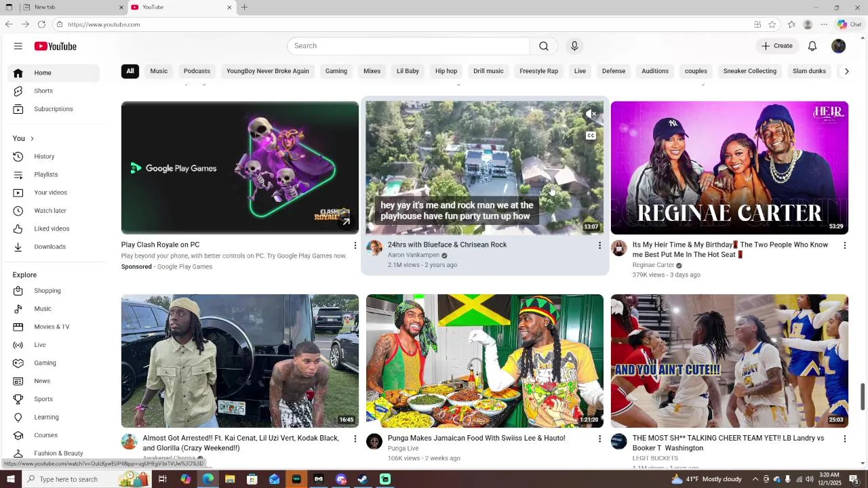Viewport: 868px width, 488px height.
Task: Open a new browser tab
Action: click(x=244, y=7)
